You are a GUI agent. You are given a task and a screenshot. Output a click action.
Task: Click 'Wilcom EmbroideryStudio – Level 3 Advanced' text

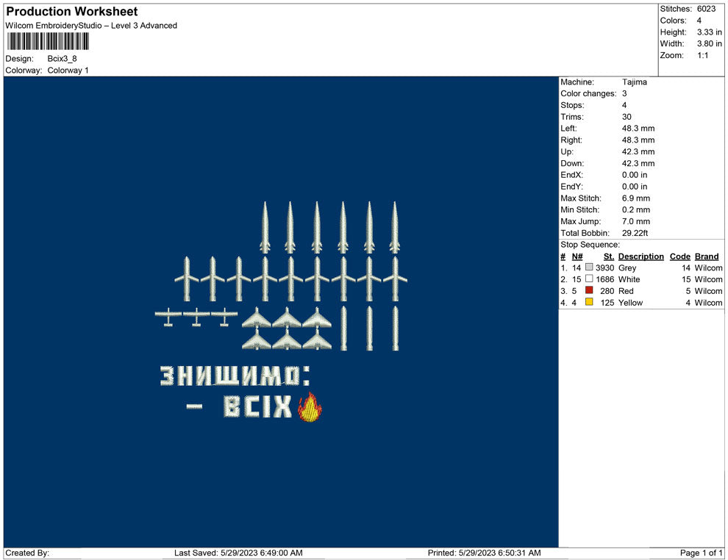coord(91,26)
